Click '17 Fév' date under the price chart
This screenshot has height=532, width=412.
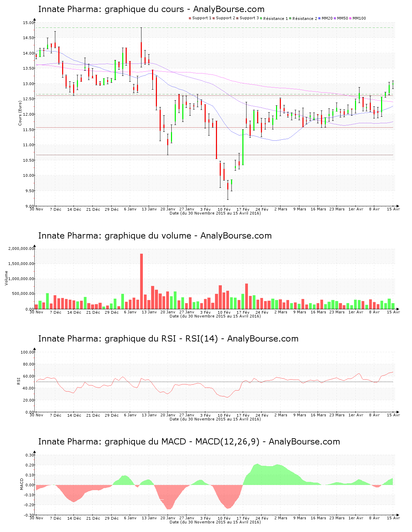click(x=243, y=209)
